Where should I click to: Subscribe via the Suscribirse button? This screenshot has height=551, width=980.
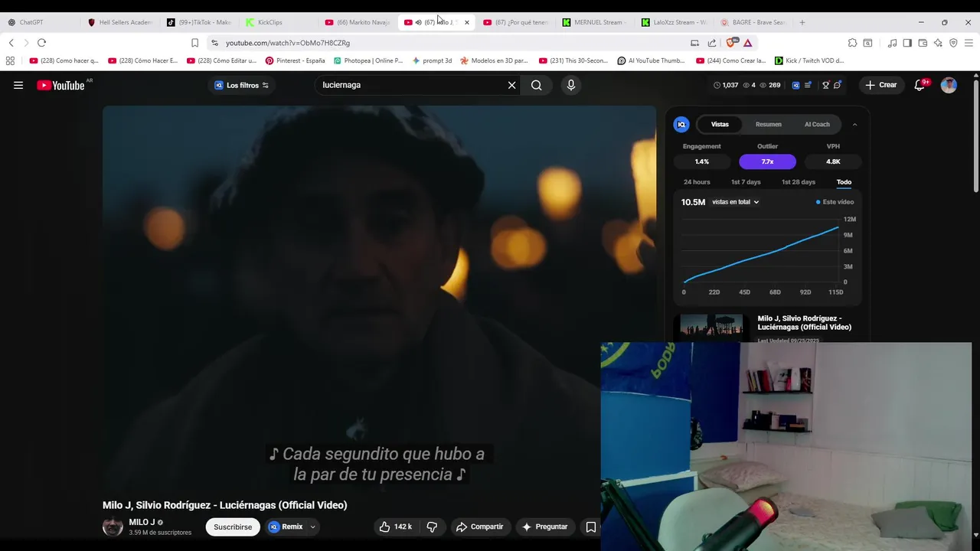(x=233, y=527)
